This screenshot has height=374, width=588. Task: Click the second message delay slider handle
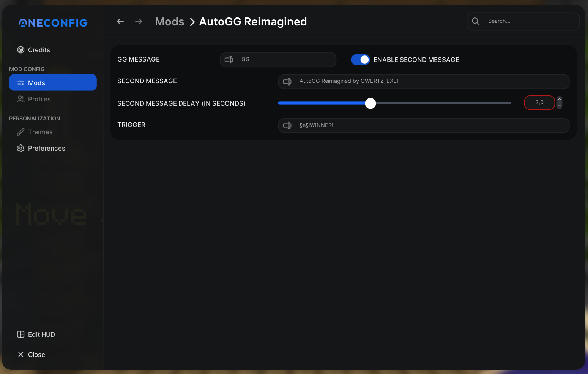point(370,103)
